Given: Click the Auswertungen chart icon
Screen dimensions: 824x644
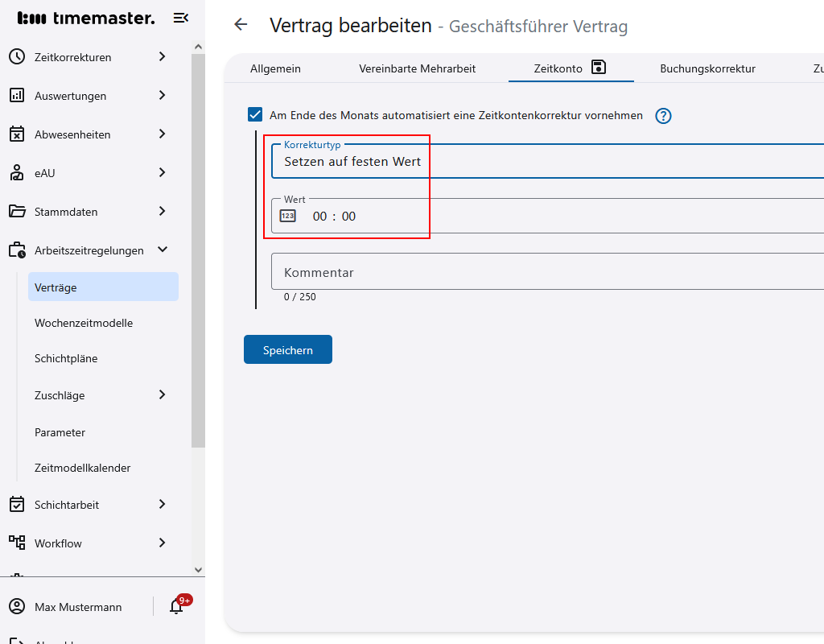Looking at the screenshot, I should click(17, 96).
